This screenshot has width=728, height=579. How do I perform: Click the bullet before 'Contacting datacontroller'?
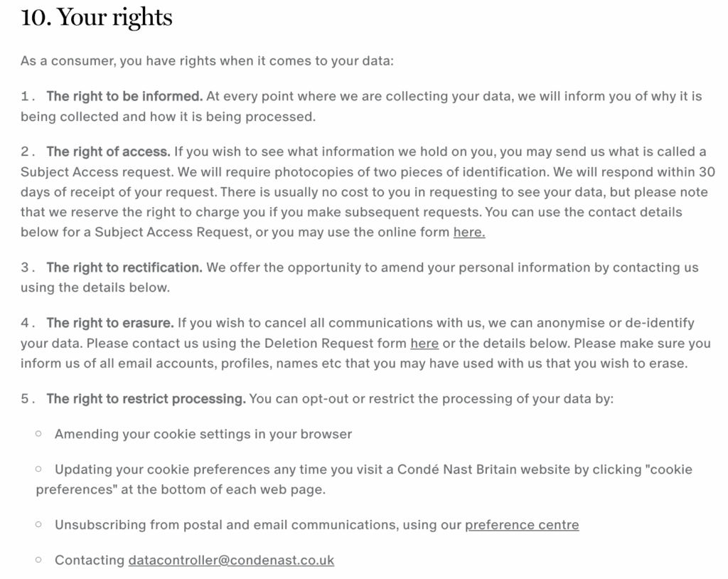(38, 560)
